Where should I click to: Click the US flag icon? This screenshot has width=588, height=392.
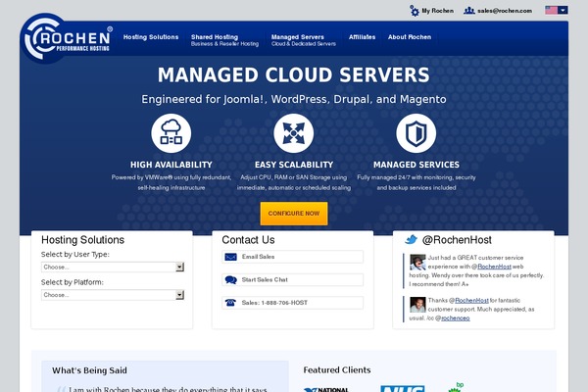click(551, 10)
